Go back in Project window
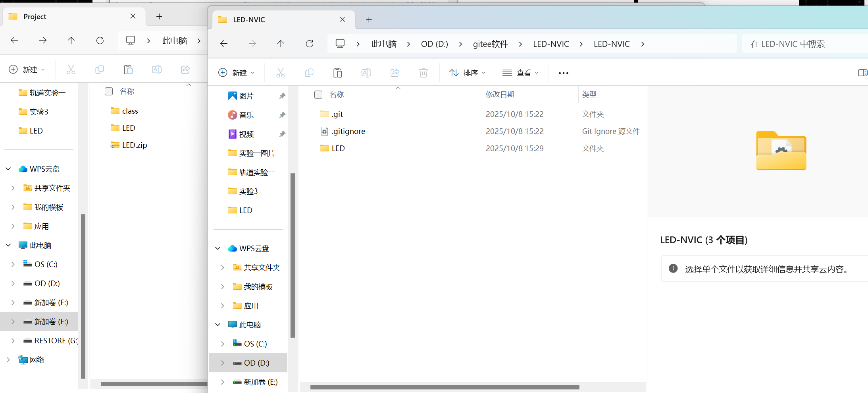This screenshot has width=868, height=393. [14, 41]
